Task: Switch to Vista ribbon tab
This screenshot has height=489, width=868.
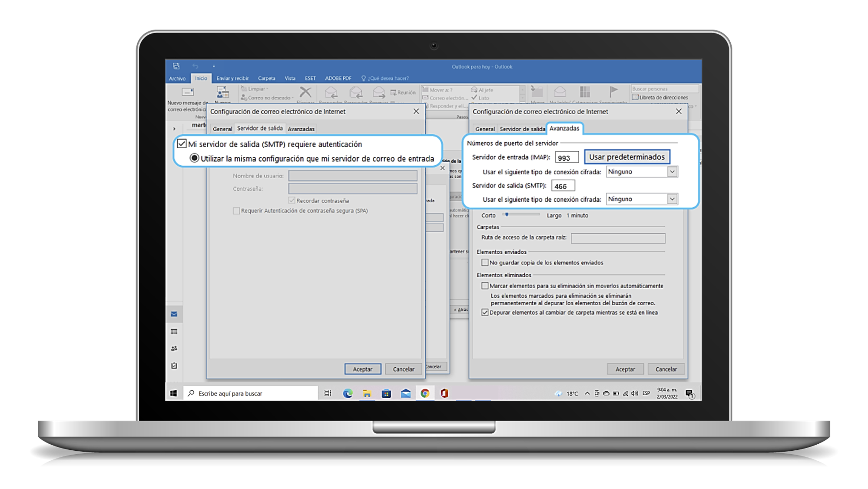Action: 290,78
